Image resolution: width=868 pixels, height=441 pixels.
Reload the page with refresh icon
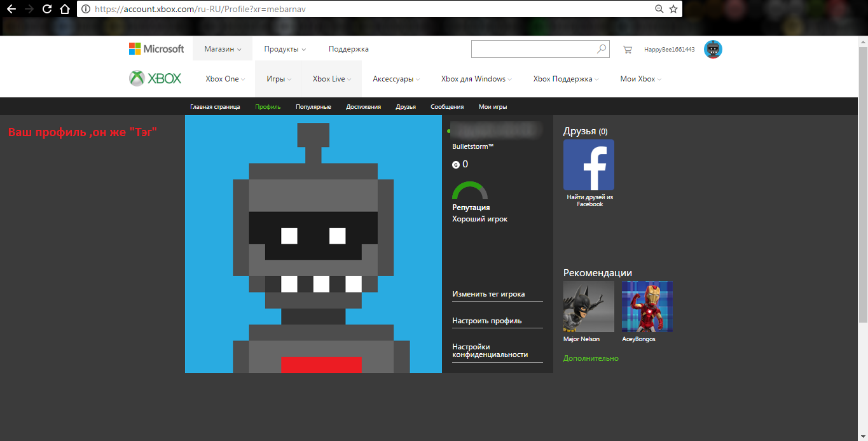(46, 9)
